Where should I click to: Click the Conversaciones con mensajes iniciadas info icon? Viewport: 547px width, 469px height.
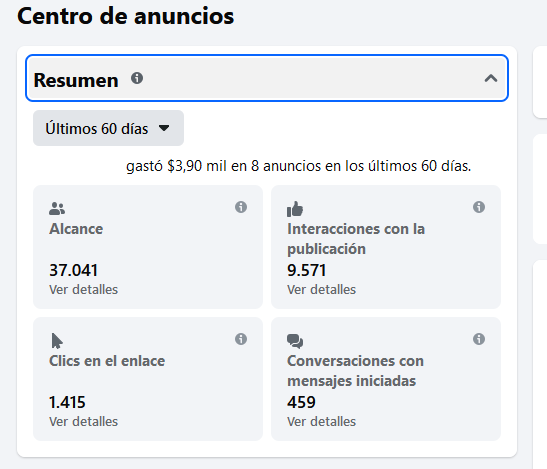coord(479,339)
